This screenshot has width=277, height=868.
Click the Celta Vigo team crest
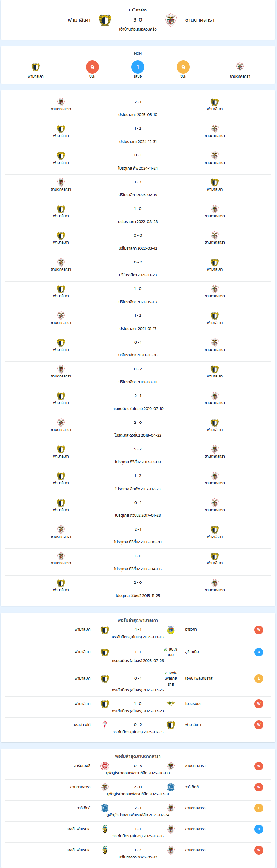point(105,724)
